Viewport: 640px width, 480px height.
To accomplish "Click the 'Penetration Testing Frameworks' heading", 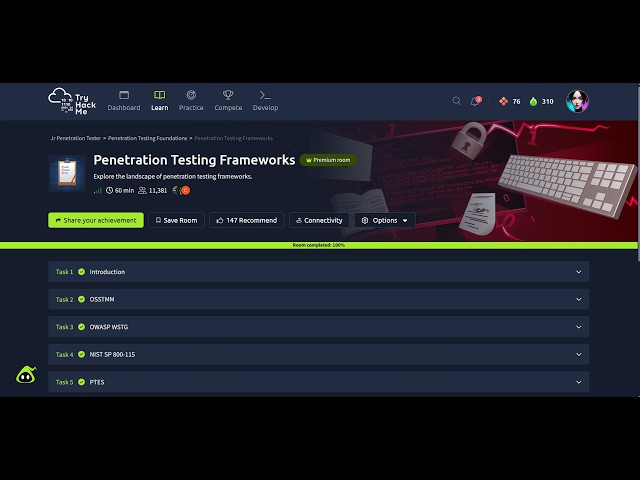I will [194, 160].
